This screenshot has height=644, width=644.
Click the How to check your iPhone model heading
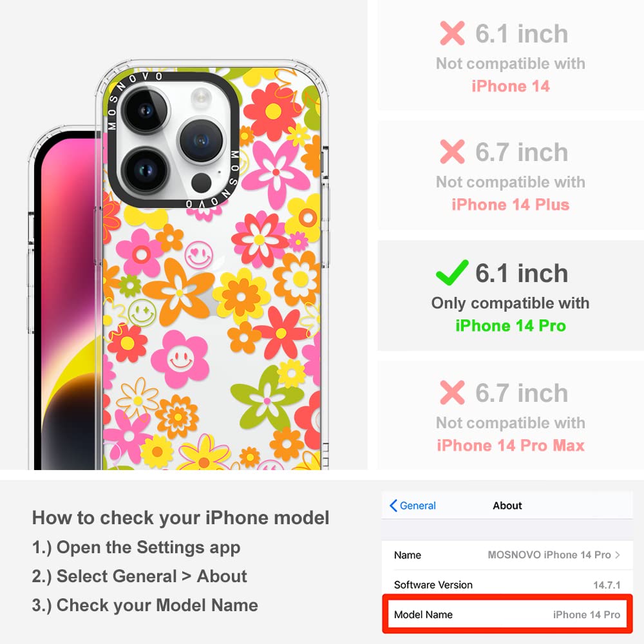(x=181, y=518)
